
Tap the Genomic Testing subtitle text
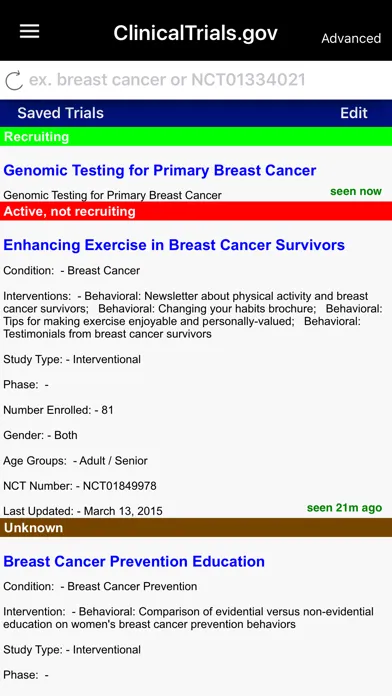coord(112,195)
